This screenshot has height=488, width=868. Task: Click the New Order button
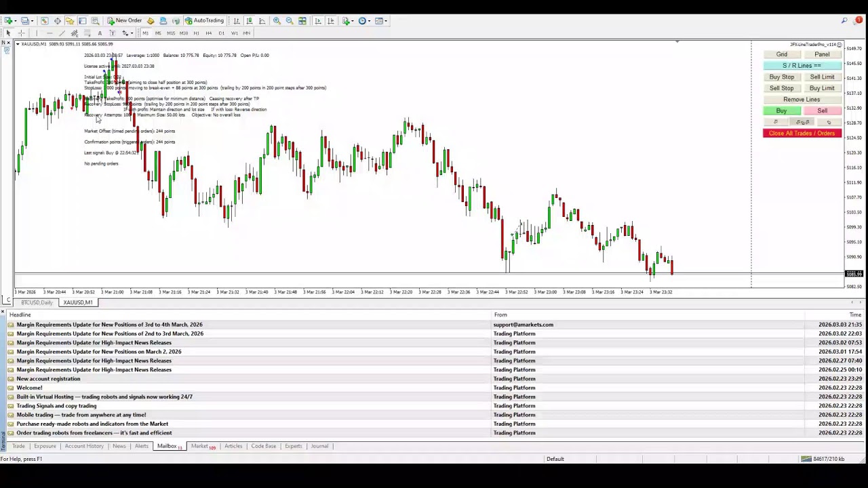click(124, 20)
